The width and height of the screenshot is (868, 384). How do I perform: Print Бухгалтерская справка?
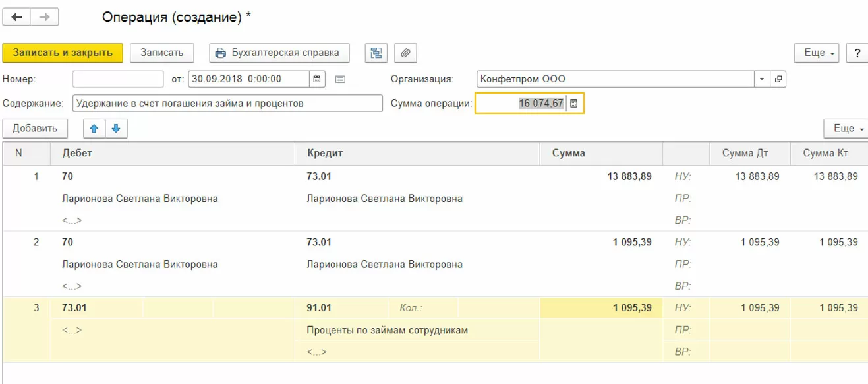click(x=279, y=53)
